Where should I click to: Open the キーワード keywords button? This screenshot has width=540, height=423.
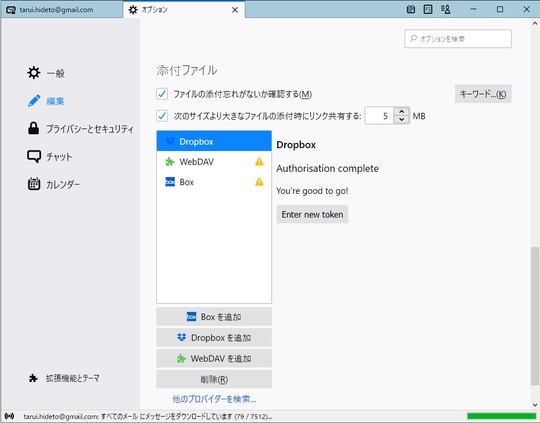pos(483,94)
